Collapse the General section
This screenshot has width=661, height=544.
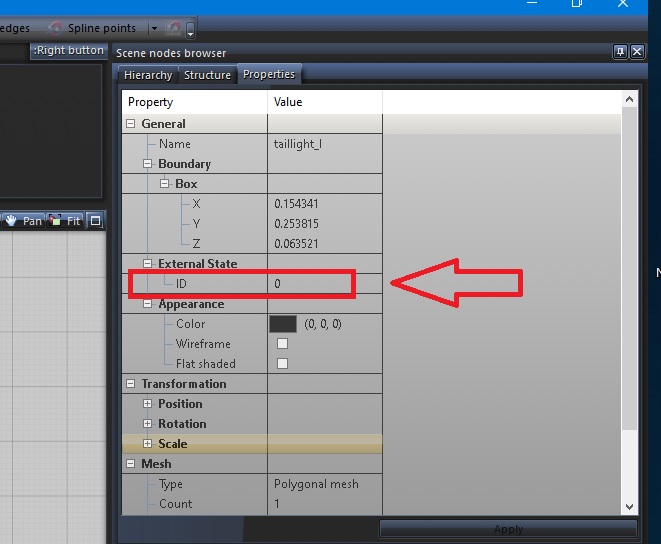click(x=130, y=124)
